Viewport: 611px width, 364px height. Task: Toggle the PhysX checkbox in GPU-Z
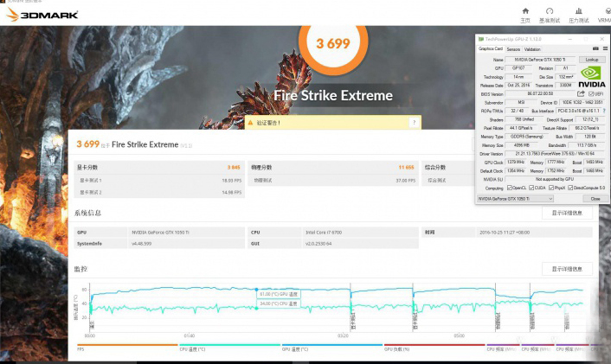551,188
